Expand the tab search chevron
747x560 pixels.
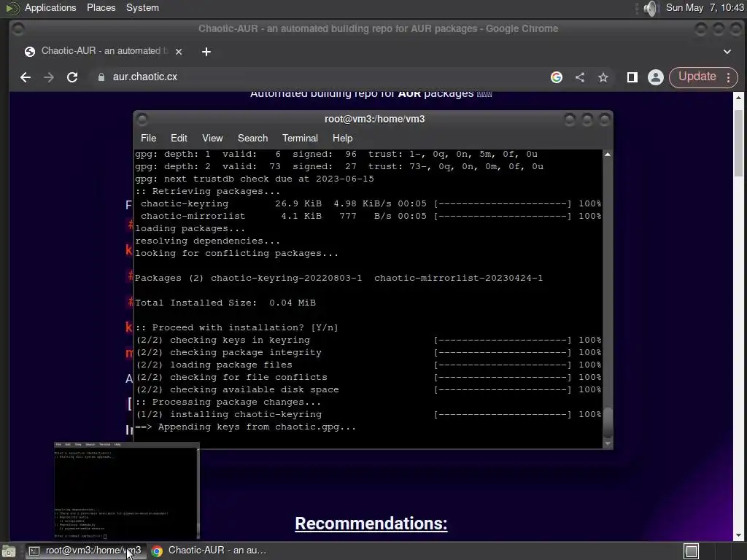click(x=727, y=52)
